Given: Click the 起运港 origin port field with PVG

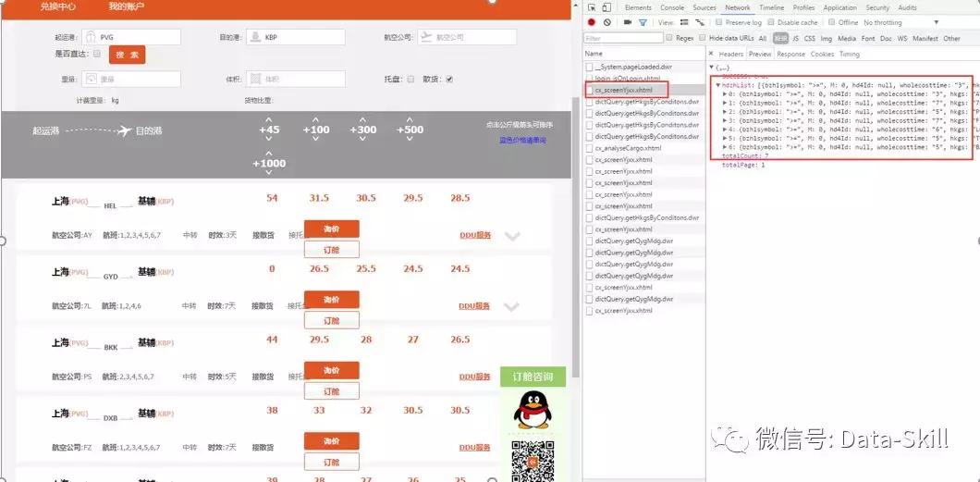Looking at the screenshot, I should tap(131, 37).
